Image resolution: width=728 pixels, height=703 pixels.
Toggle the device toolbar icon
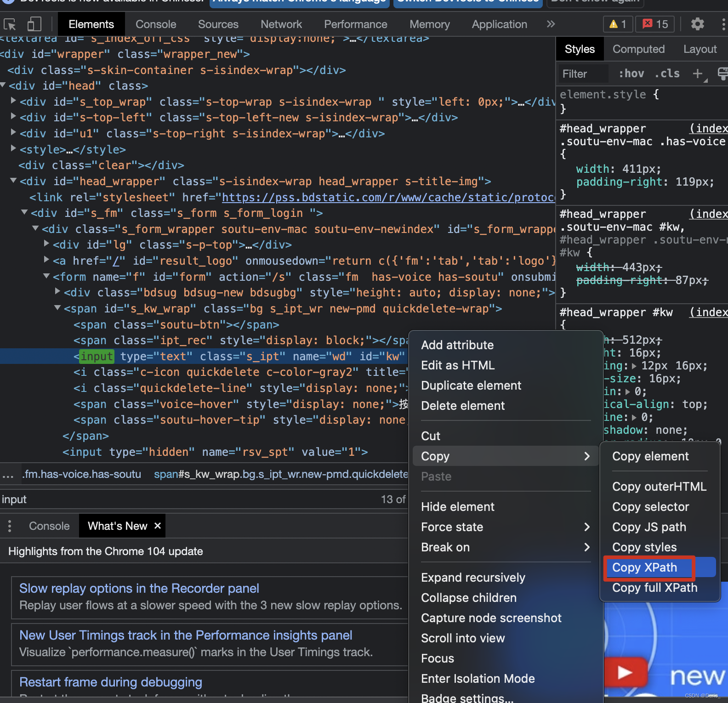click(34, 24)
